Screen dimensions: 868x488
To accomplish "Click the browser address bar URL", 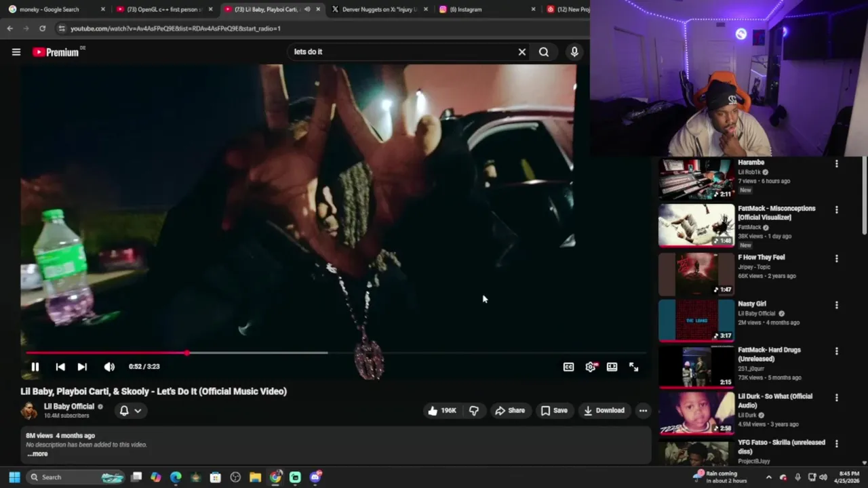I will tap(176, 28).
